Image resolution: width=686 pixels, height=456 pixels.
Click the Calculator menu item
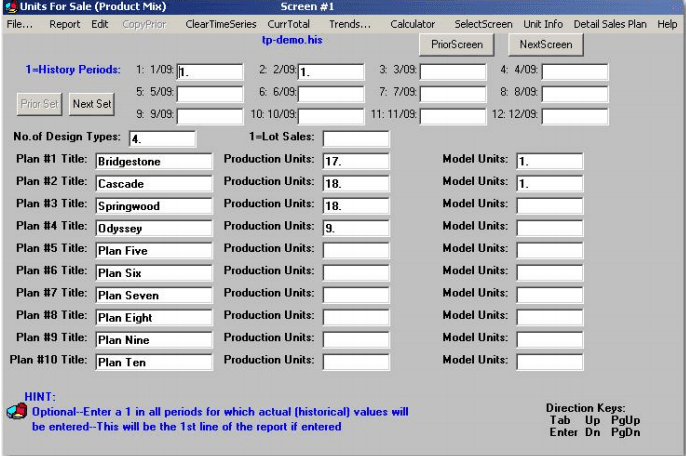click(412, 24)
